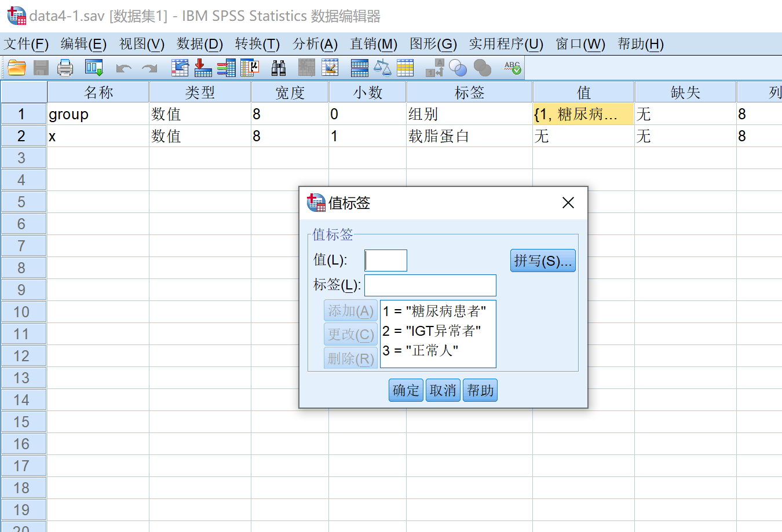Select the 3 = "正常人" list entry
Screen dimensions: 782x532
coord(421,350)
